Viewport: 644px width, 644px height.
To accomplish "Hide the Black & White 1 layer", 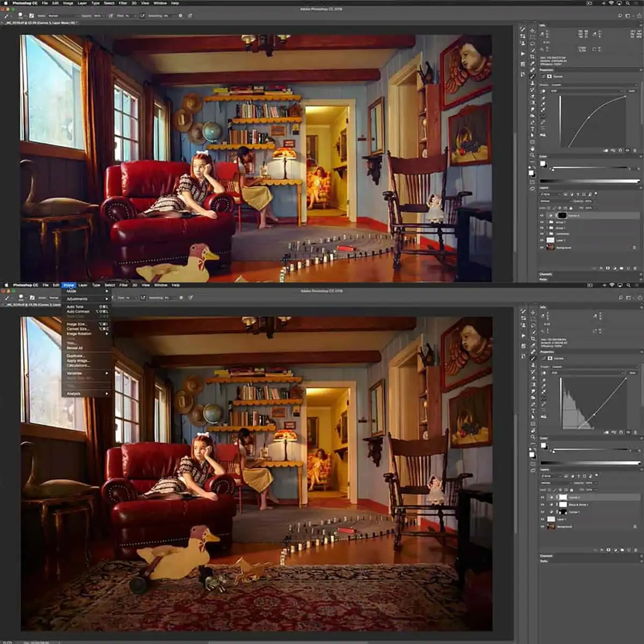I will [542, 505].
